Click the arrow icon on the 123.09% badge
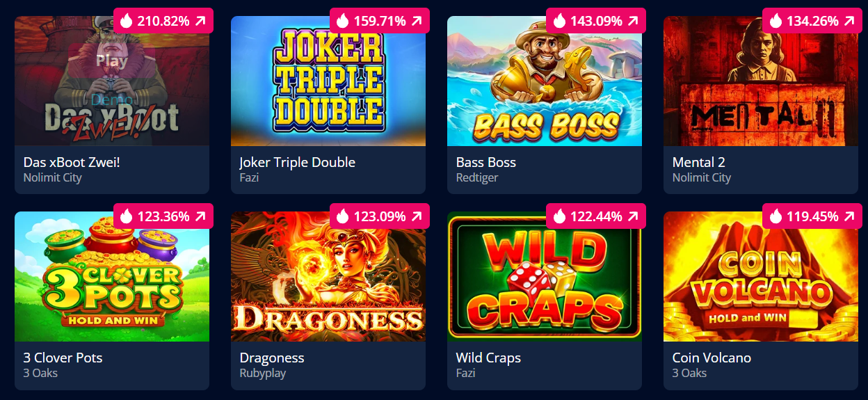The width and height of the screenshot is (868, 400). pos(417,216)
